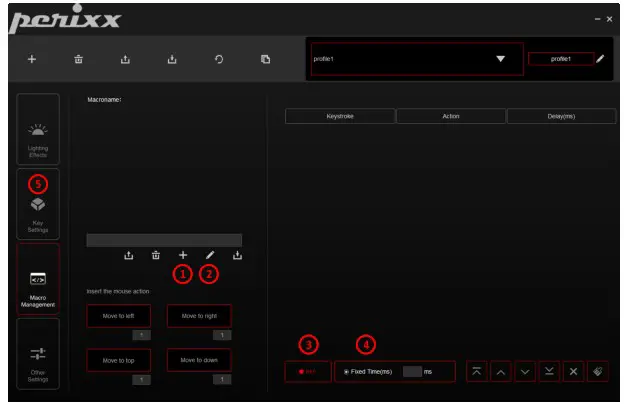Viewport: 624px width, 405px height.
Task: Click the Move to top button
Action: 119,360
